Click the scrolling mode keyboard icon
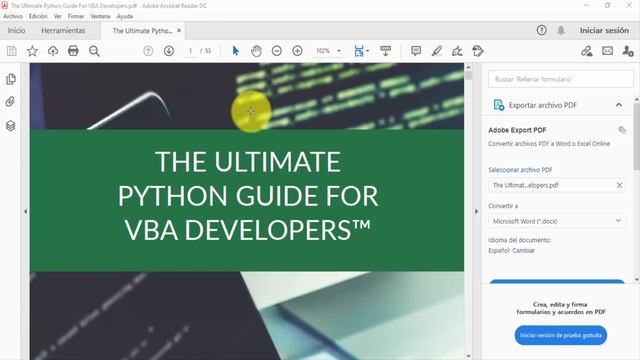This screenshot has width=640, height=360. [x=385, y=51]
